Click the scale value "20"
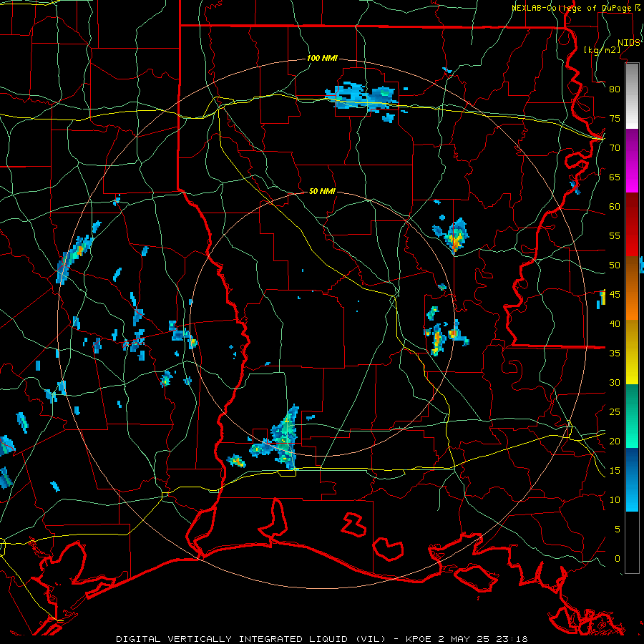The height and width of the screenshot is (644, 644). [615, 441]
